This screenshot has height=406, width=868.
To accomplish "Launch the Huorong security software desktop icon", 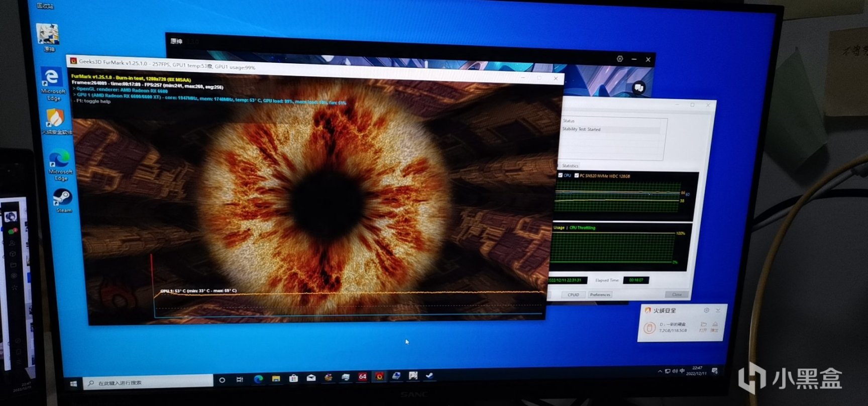I will click(56, 122).
